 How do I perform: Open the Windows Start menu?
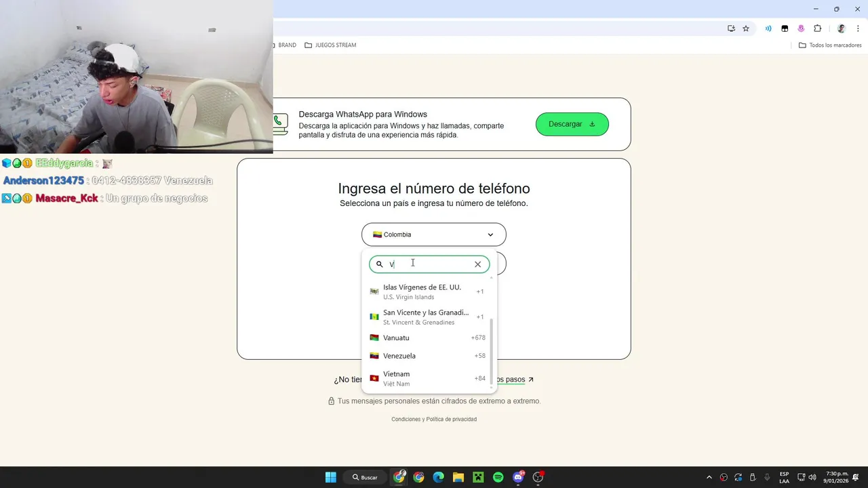tap(331, 477)
